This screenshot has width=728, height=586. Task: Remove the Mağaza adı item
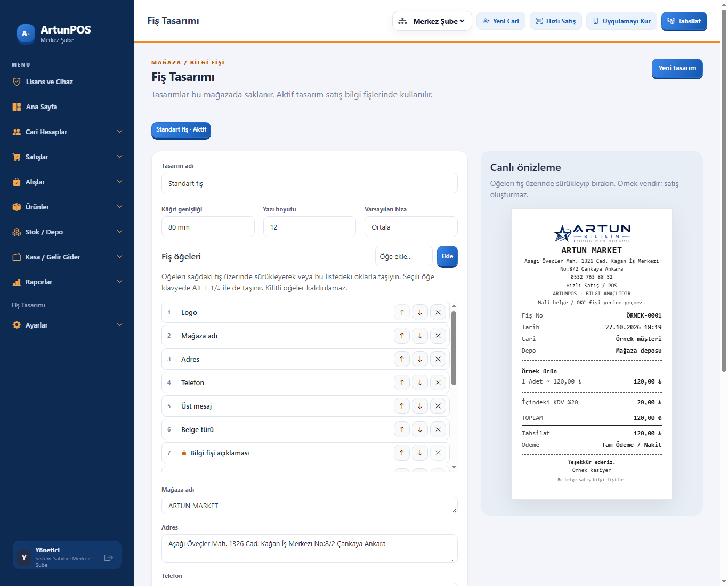(x=438, y=336)
